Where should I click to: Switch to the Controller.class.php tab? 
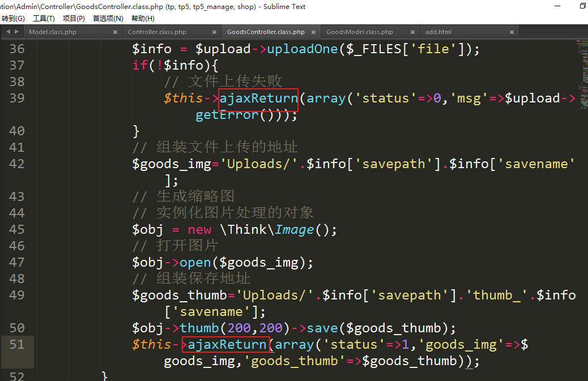coord(157,32)
